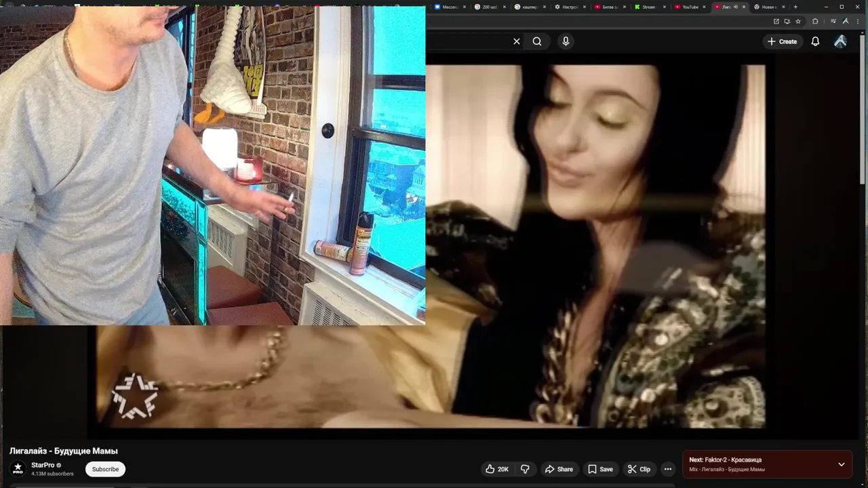Open more actions three-dot menu
868x488 pixels.
coord(668,469)
